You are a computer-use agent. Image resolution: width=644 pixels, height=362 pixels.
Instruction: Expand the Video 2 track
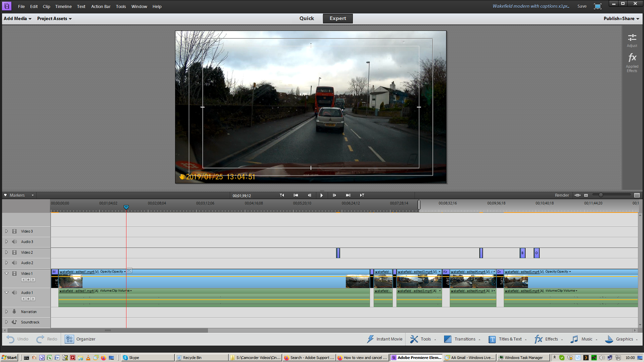[x=7, y=252]
